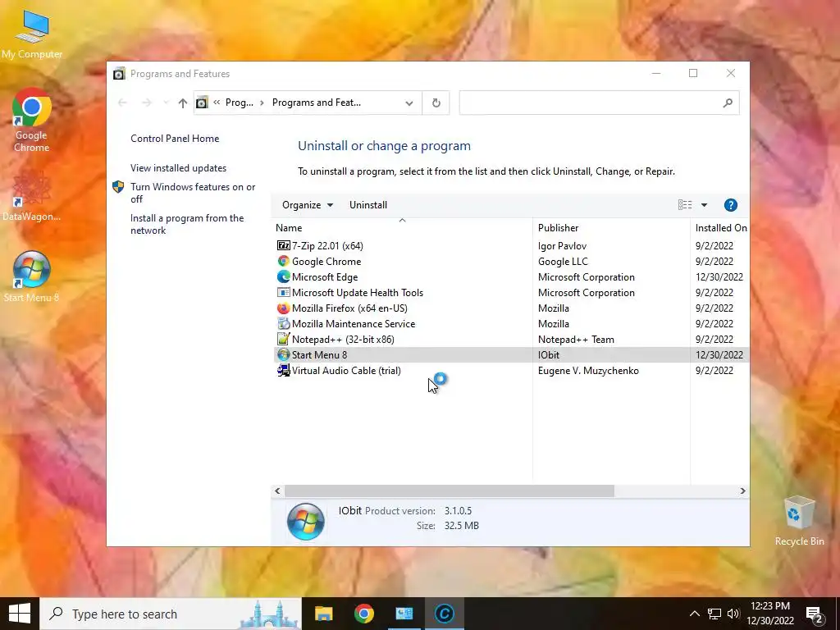
Task: Click the Notepad++ Team publisher cell
Action: 576,339
